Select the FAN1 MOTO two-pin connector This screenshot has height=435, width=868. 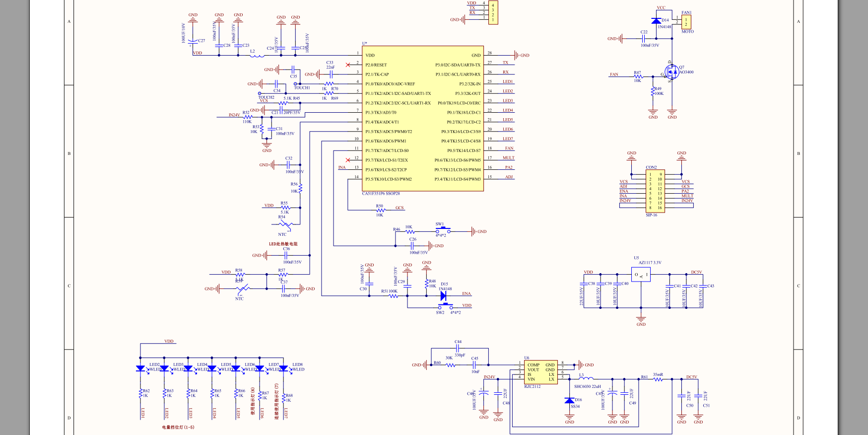pyautogui.click(x=686, y=22)
